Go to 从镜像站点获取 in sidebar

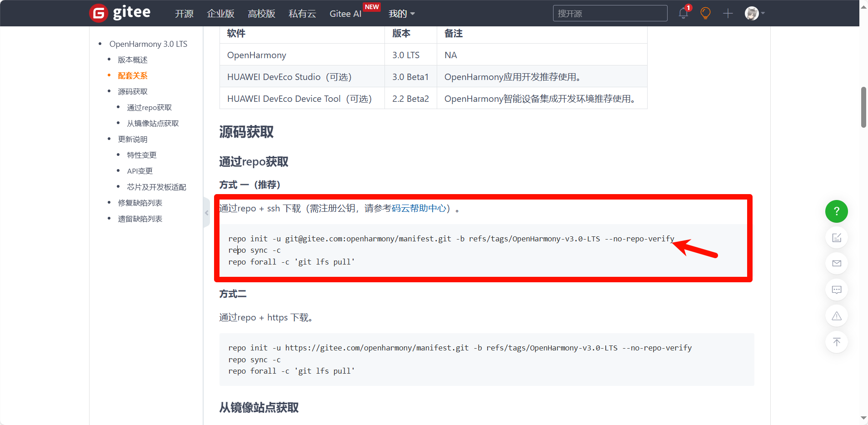coord(153,123)
